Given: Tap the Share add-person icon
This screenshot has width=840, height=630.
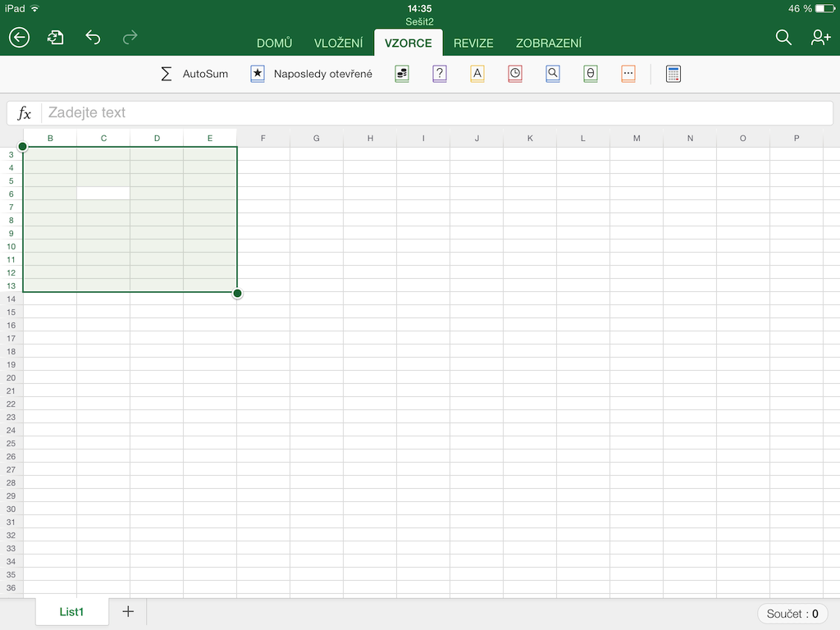Looking at the screenshot, I should 820,37.
